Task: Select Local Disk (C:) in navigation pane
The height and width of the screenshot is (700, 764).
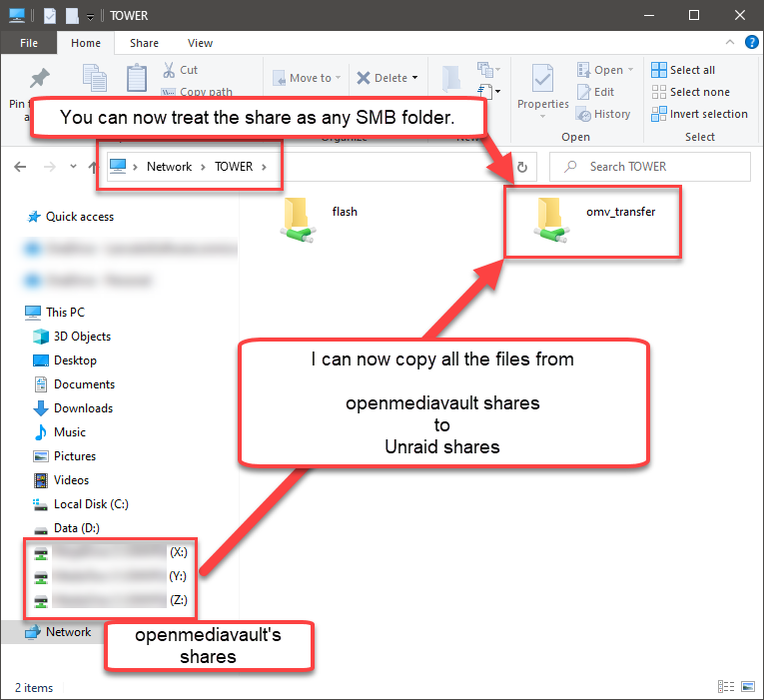Action: tap(90, 504)
